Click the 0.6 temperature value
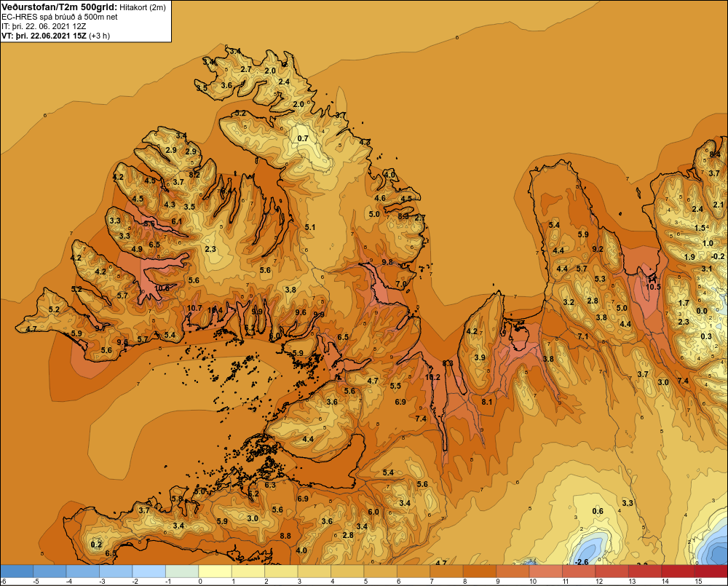728x586 pixels. pyautogui.click(x=598, y=511)
